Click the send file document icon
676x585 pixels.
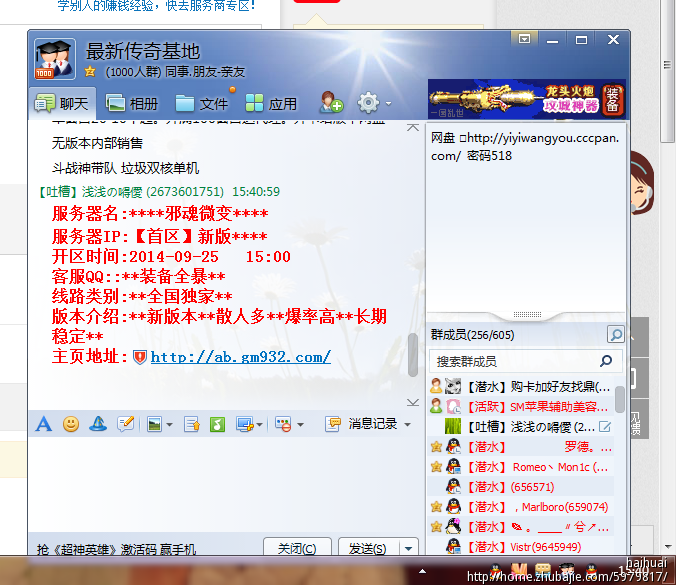(x=191, y=425)
